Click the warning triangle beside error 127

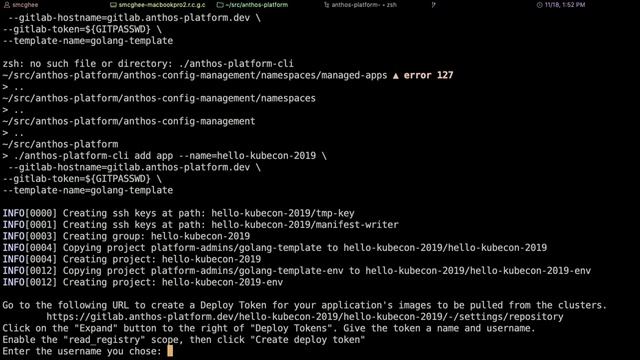pos(396,76)
